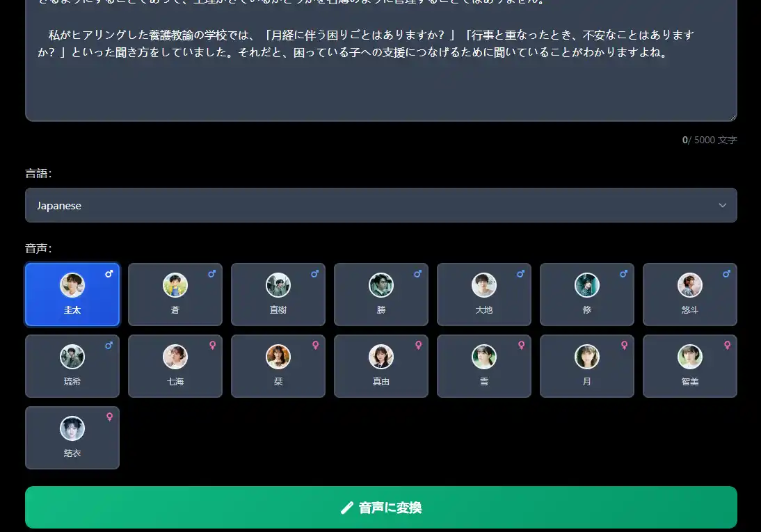761x532 pixels.
Task: Select the 蒼 voice avatar
Action: 175,284
